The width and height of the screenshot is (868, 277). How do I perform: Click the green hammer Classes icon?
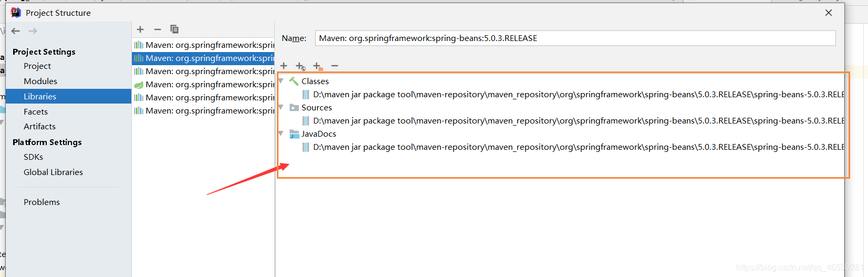click(294, 81)
